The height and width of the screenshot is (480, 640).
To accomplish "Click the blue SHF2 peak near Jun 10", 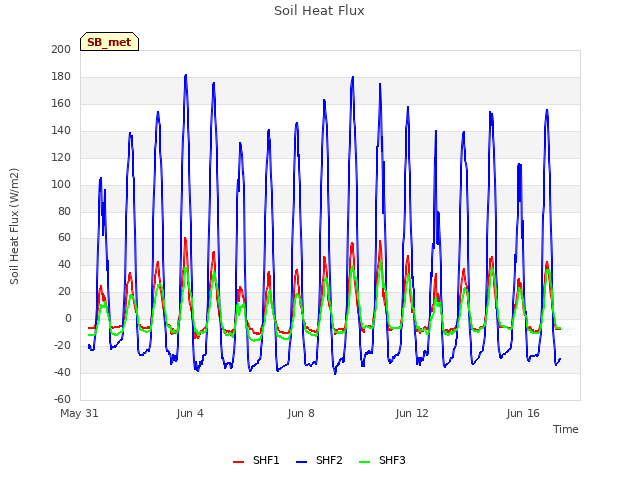I will point(353,77).
